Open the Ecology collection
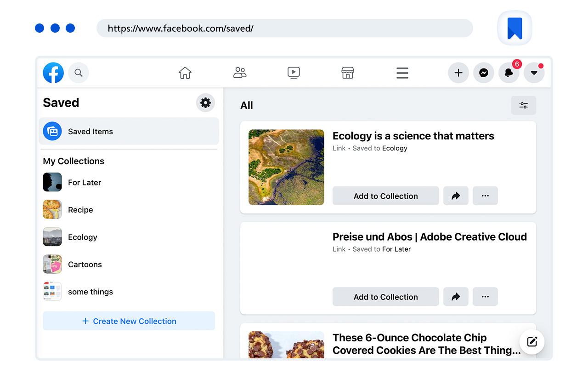 pyautogui.click(x=83, y=237)
